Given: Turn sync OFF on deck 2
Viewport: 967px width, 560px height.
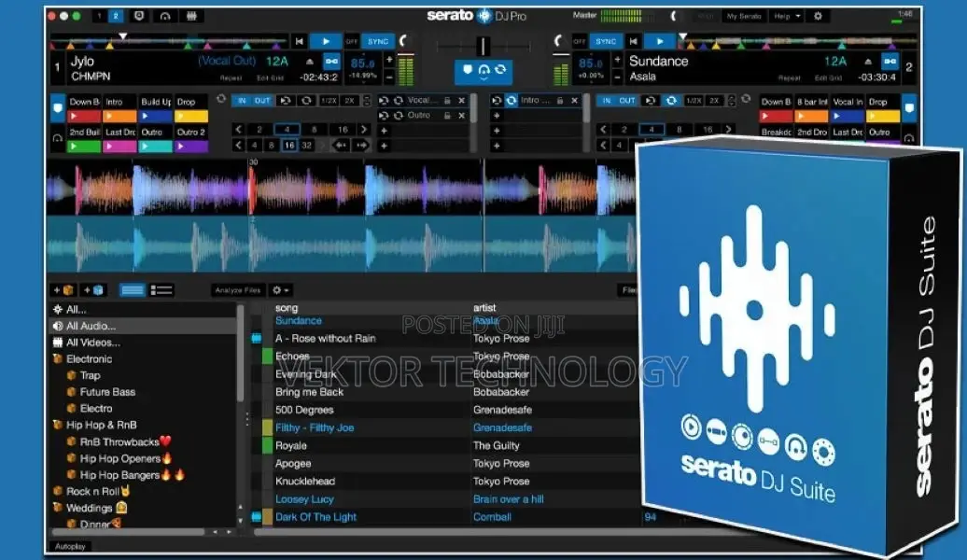Looking at the screenshot, I should [x=579, y=41].
